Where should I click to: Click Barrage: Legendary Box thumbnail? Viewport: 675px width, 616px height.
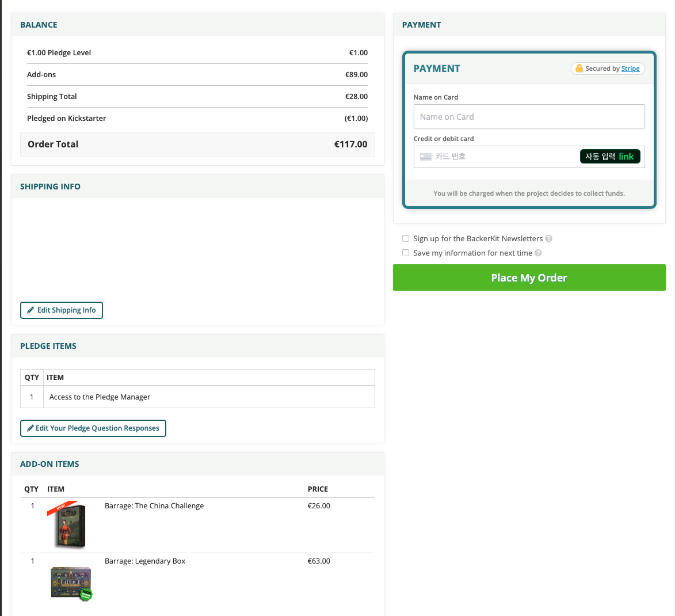(x=71, y=583)
